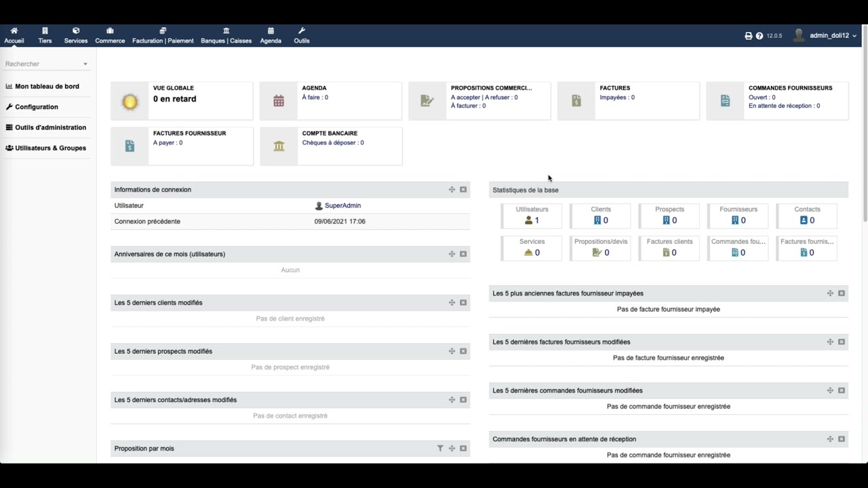Screen dimensions: 868x488
Task: Click the Factures card icon
Action: [576, 101]
